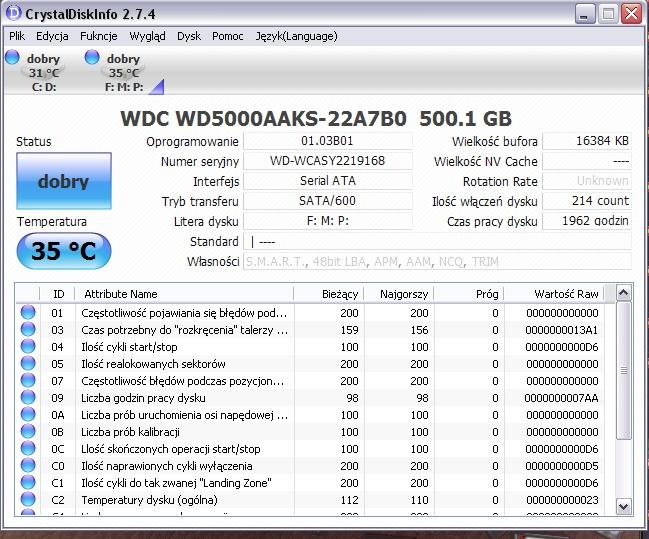Image resolution: width=649 pixels, height=539 pixels.
Task: Click the status icon for attribute C0
Action: tap(28, 465)
